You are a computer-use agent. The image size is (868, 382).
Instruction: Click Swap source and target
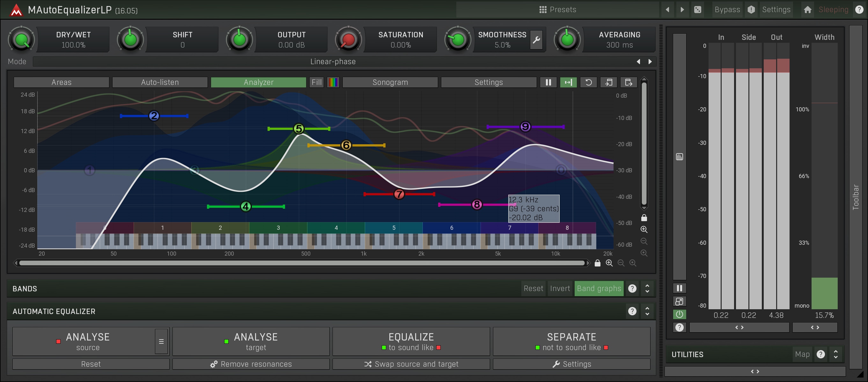(411, 364)
